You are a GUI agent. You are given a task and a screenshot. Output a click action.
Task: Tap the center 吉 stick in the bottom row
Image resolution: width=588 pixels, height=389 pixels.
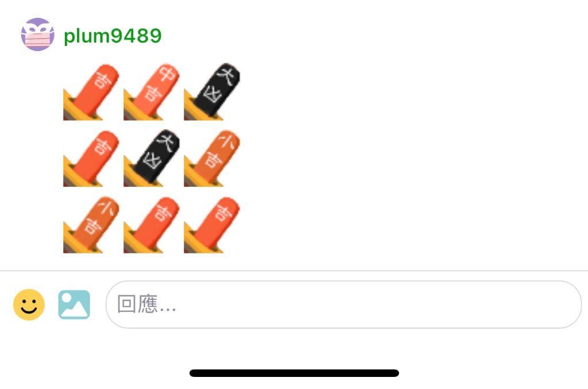152,225
